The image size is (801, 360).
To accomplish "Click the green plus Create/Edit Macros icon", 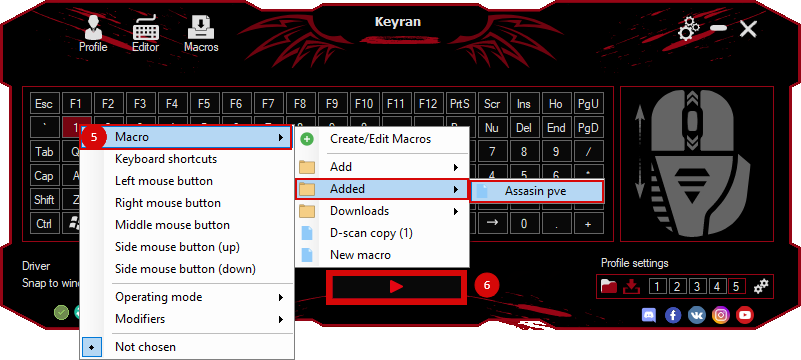I will 307,139.
